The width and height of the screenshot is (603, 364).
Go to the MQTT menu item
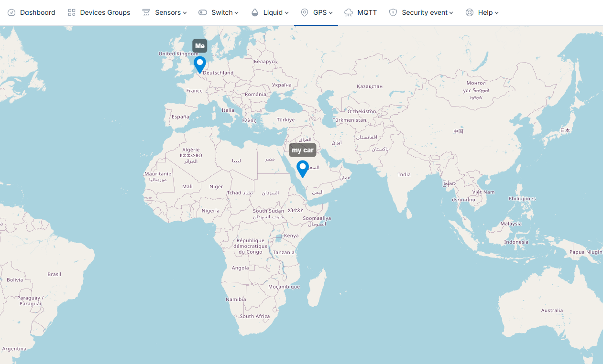pos(367,12)
